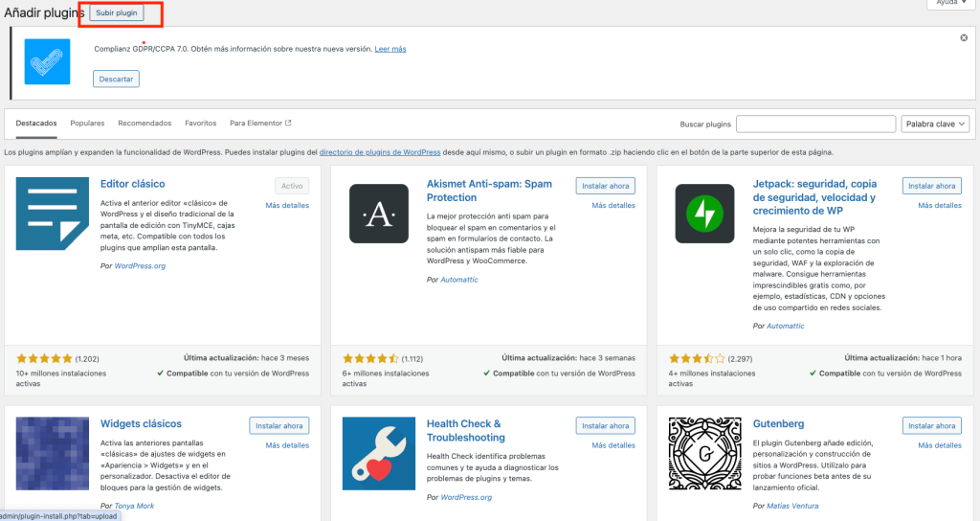This screenshot has width=980, height=521.
Task: Open Más detalles for Health Check
Action: 613,445
